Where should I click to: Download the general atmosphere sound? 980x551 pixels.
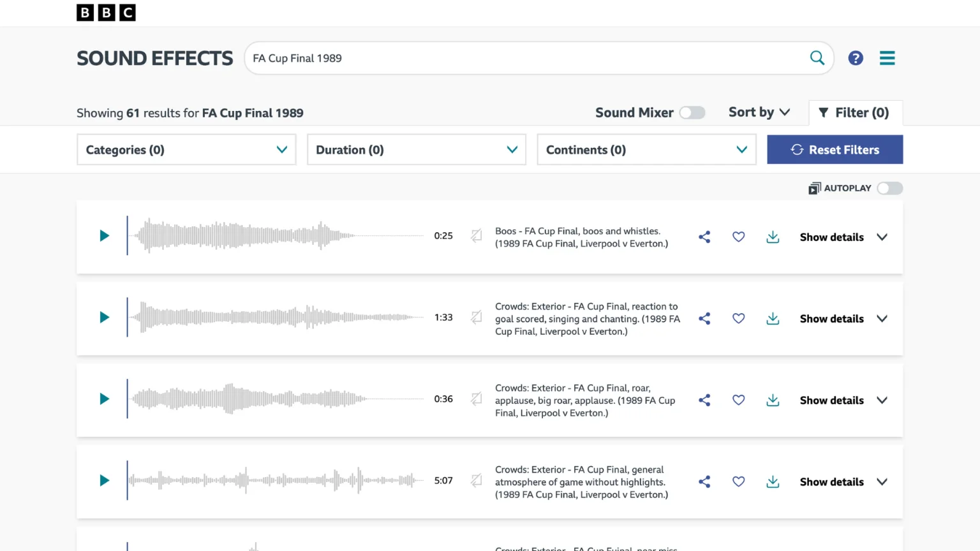point(773,482)
